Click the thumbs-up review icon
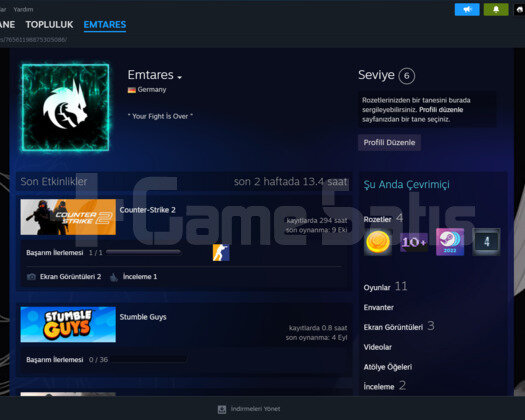This screenshot has height=420, width=525. click(x=114, y=277)
